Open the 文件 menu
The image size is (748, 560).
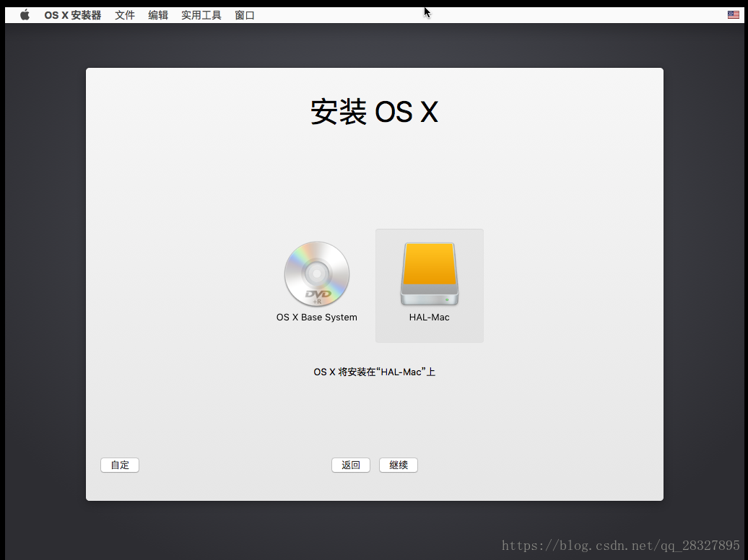124,15
